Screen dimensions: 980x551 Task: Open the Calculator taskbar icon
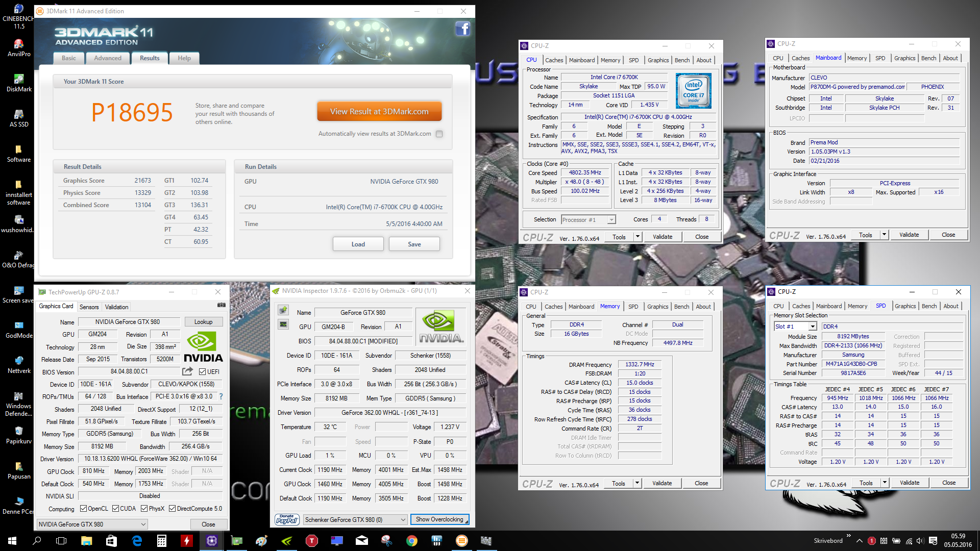pyautogui.click(x=162, y=541)
